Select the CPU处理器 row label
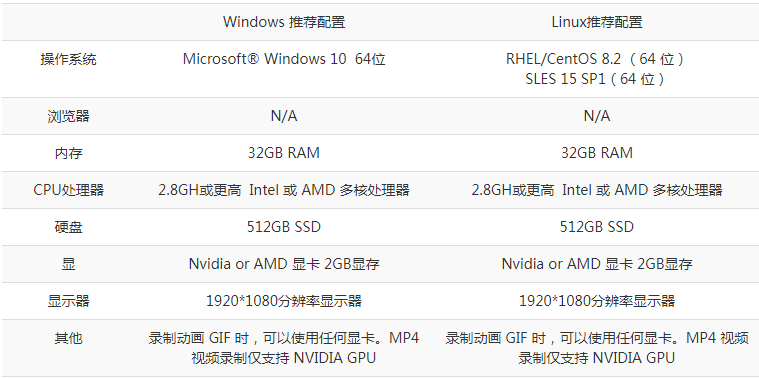Viewport: 759px width, 378px height. pyautogui.click(x=68, y=190)
